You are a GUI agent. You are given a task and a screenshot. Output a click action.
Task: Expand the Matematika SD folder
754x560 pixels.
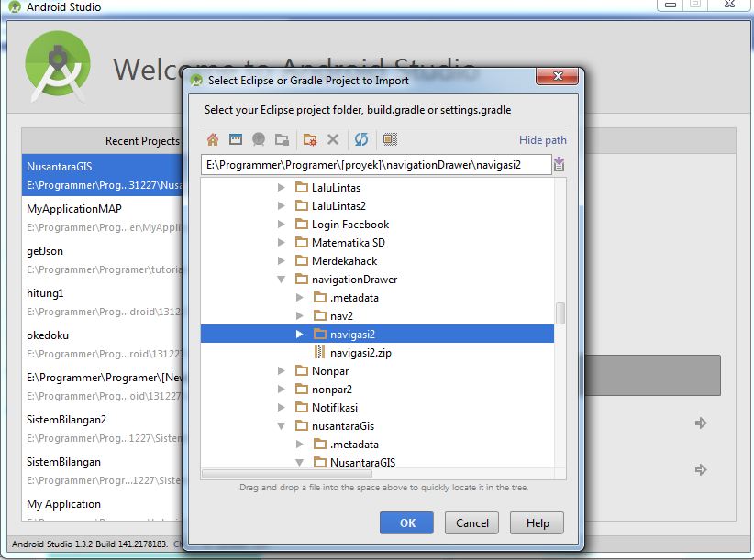point(282,243)
